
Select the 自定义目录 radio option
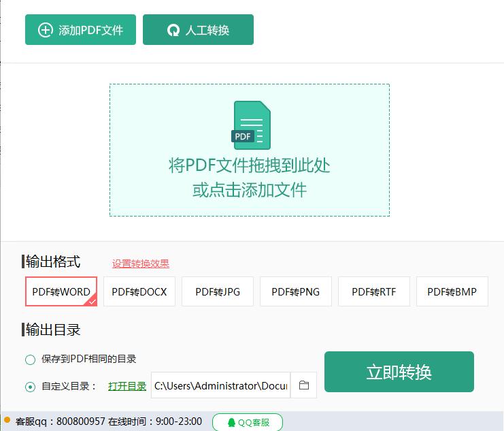30,387
